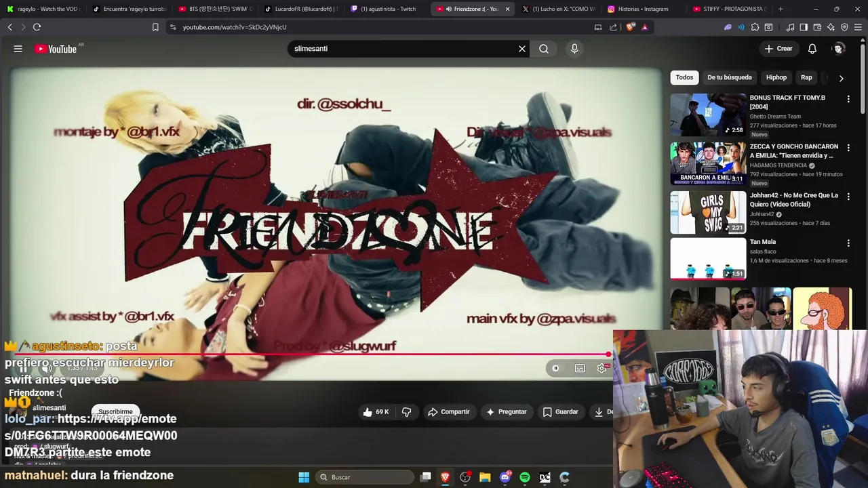Viewport: 868px width, 488px height.
Task: Open the music note media control
Action: [x=790, y=27]
